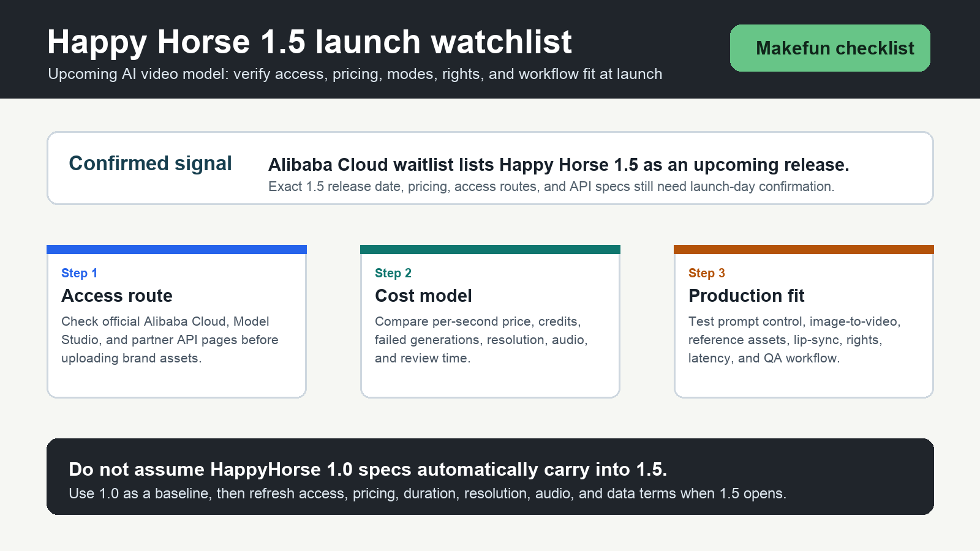980x551 pixels.
Task: Click the 'Step 3' label
Action: point(707,273)
